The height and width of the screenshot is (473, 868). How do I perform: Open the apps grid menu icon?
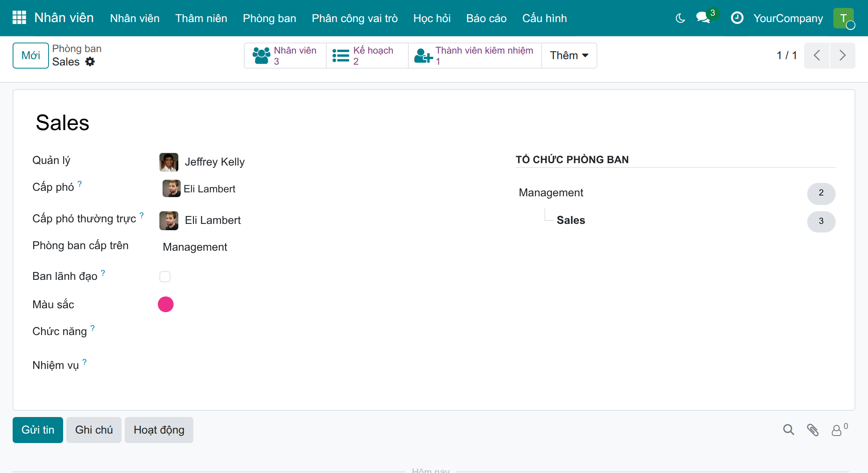[19, 18]
